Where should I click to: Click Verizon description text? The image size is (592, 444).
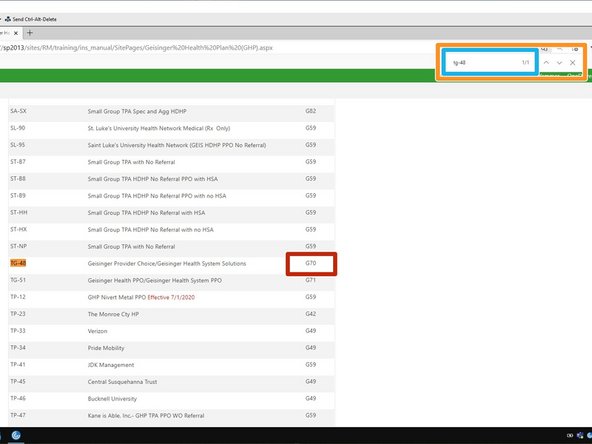97,331
